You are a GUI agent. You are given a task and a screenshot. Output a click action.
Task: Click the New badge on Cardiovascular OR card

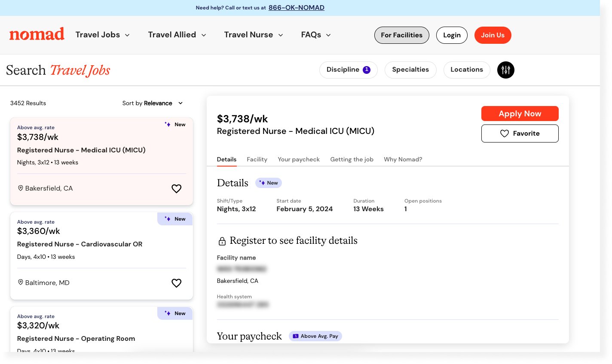click(x=175, y=219)
